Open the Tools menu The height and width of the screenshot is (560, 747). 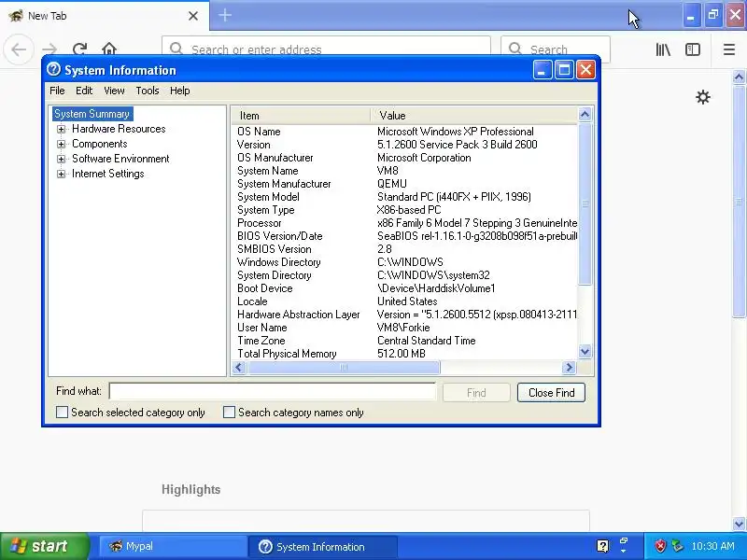click(x=148, y=91)
